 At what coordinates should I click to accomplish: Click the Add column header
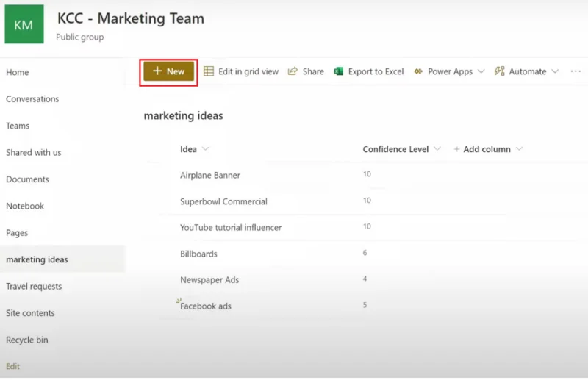[487, 149]
